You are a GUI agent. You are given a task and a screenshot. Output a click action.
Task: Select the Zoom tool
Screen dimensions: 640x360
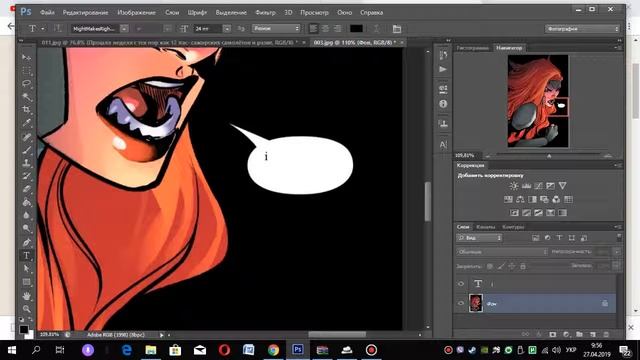click(x=27, y=309)
